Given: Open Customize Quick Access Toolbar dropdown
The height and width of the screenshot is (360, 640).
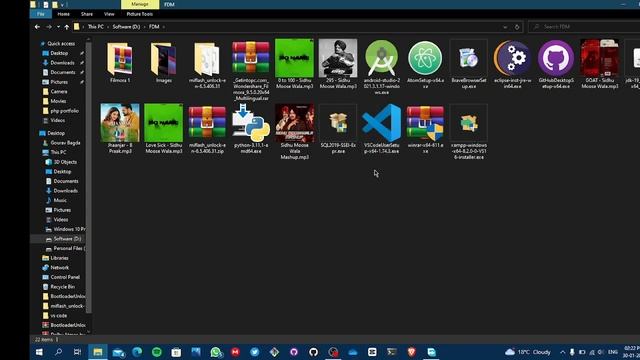Looking at the screenshot, I should click(62, 5).
